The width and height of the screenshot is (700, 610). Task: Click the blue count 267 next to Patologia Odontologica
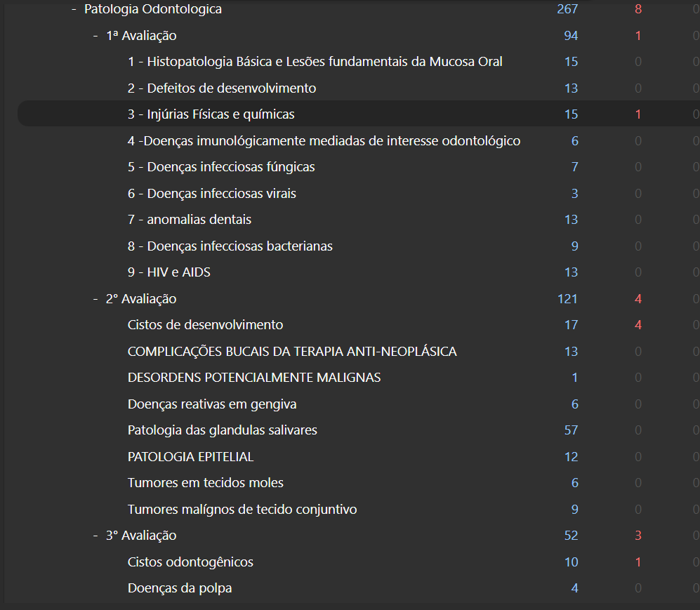coord(567,9)
